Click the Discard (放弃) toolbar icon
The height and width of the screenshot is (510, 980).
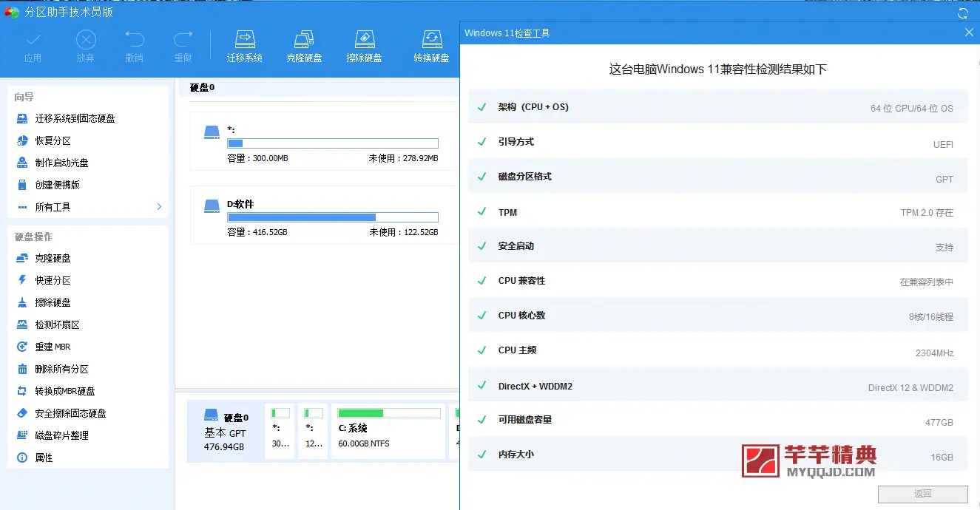(x=86, y=39)
